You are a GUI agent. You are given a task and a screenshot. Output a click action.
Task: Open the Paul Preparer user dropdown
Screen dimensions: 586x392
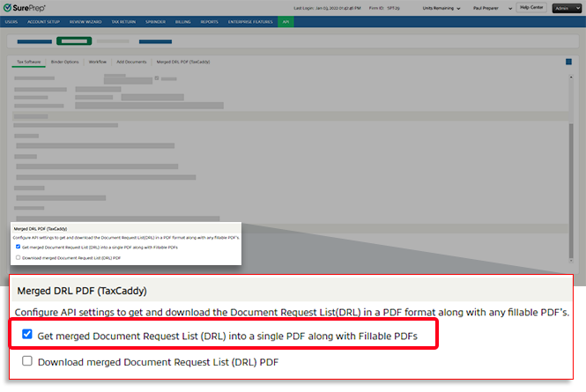pyautogui.click(x=493, y=8)
